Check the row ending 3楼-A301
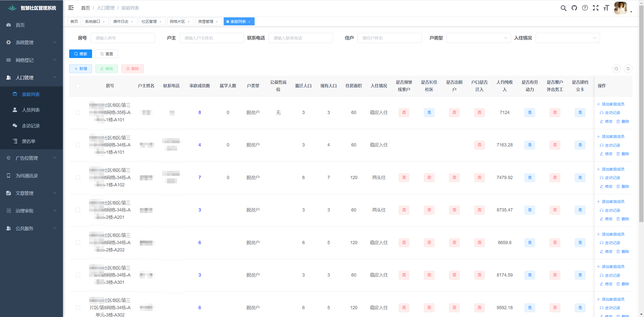644x317 pixels. pos(78,275)
